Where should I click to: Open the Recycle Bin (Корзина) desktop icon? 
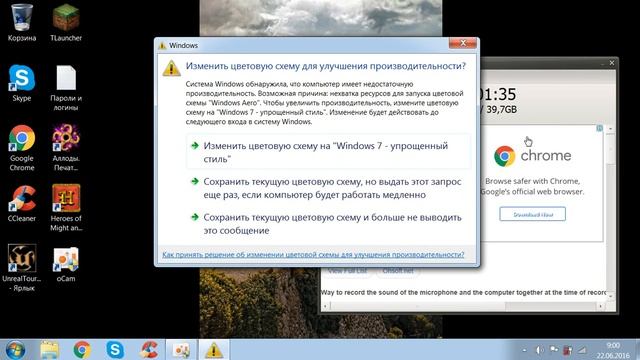click(22, 22)
